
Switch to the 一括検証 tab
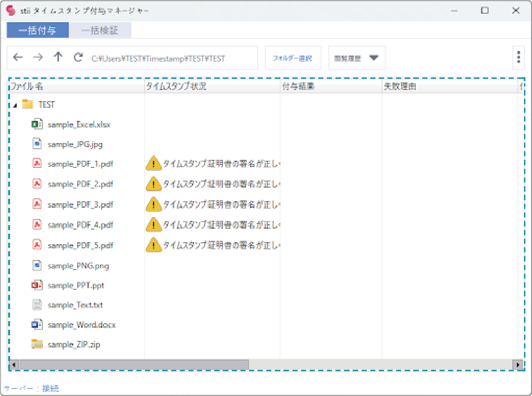pos(100,30)
